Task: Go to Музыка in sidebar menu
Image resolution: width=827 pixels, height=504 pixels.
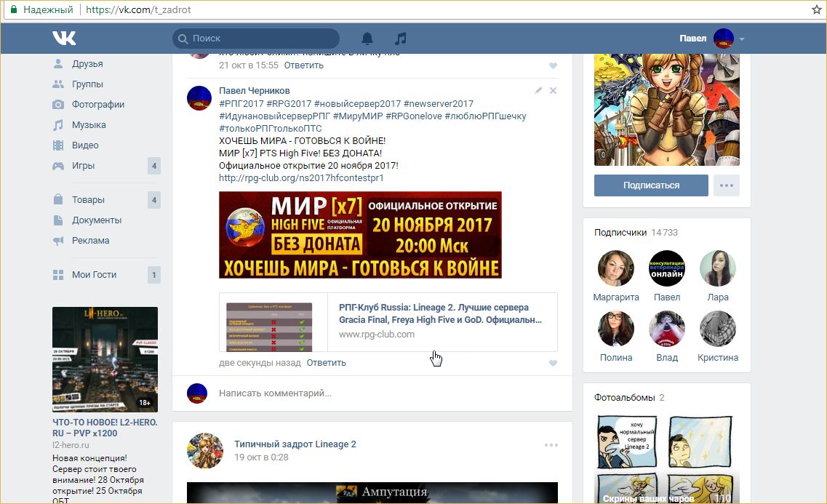Action: (89, 125)
